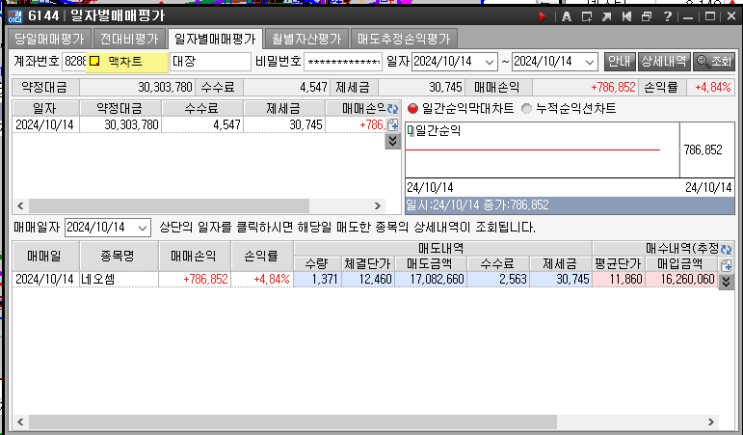Click the 조회 search button
Screen dimensions: 743x435
(714, 62)
